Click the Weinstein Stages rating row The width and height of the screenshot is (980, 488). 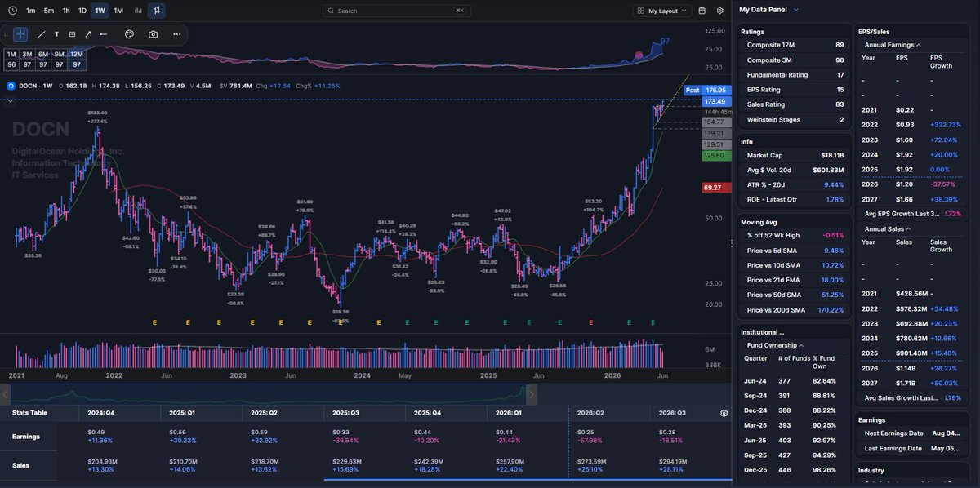[x=795, y=120]
